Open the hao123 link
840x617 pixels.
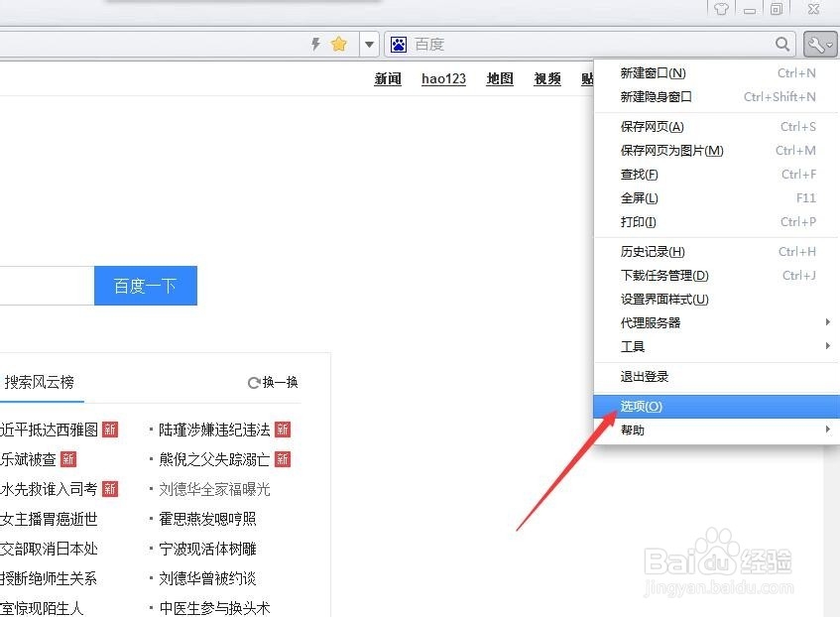[x=443, y=79]
